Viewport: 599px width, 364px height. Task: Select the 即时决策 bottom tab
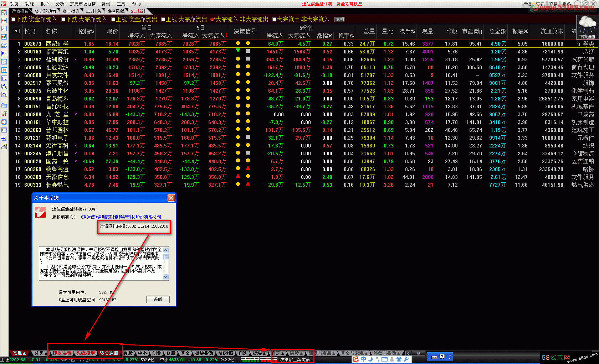tap(62, 353)
